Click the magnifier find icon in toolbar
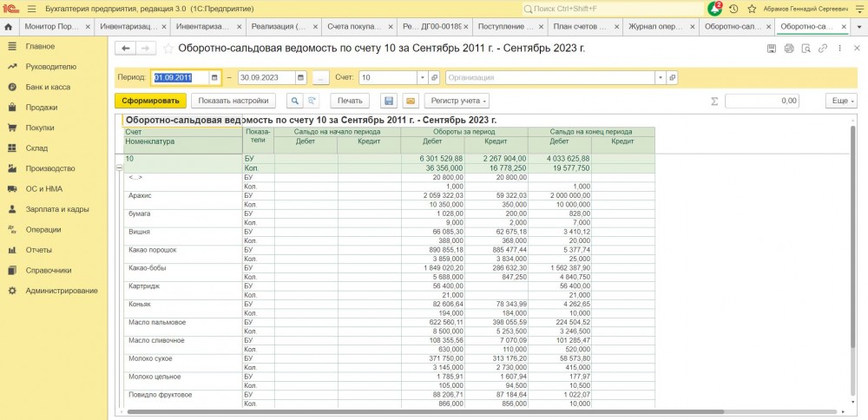868x420 pixels. 295,101
